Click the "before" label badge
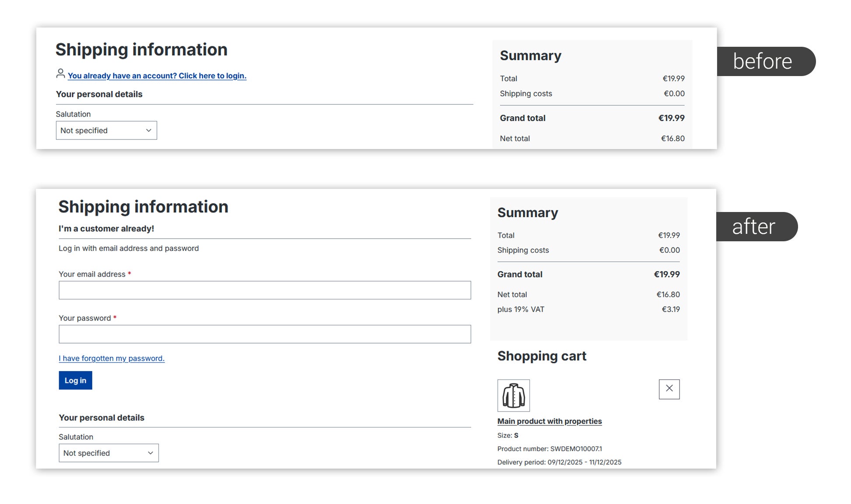This screenshot has height=504, width=851. click(x=762, y=62)
